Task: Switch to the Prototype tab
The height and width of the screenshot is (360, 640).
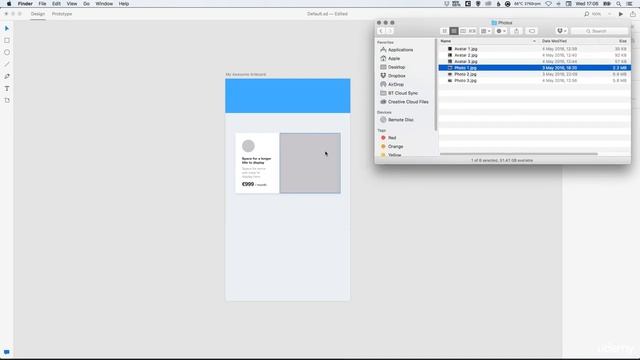Action: pos(62,14)
